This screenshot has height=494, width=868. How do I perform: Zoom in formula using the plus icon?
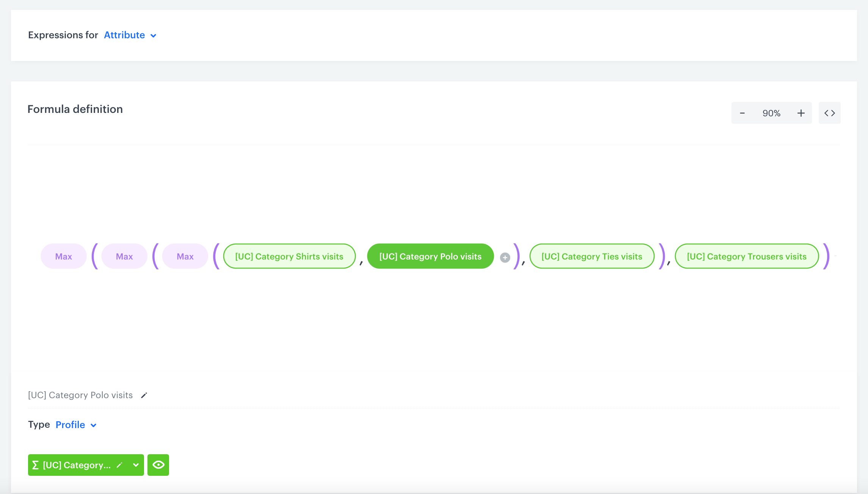801,113
